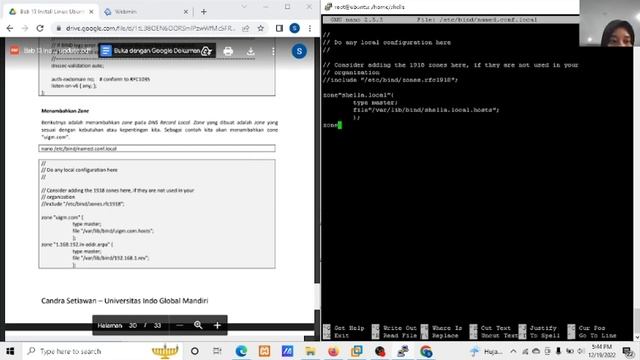Click the Chrome forward arrow
The image size is (640, 360).
pos(25,28)
